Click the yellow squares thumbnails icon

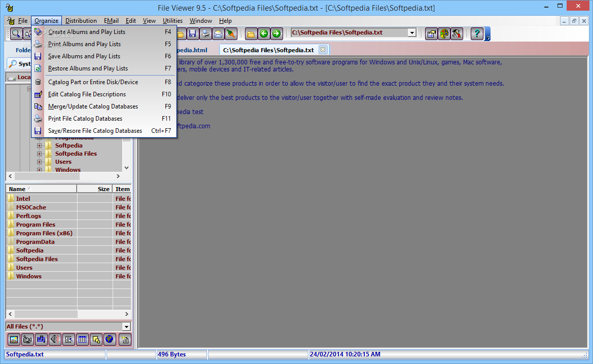tap(96, 340)
